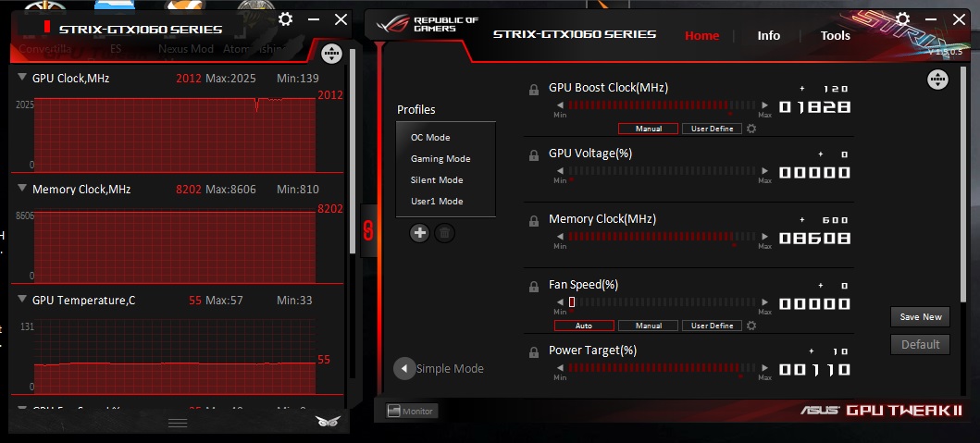Viewport: 980px width, 443px height.
Task: Toggle lock icon for Power Target
Action: point(534,351)
